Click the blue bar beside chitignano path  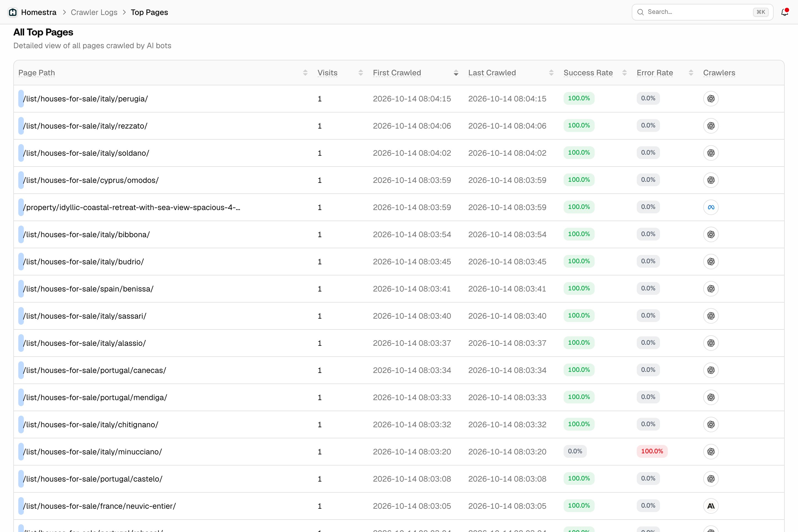click(21, 424)
